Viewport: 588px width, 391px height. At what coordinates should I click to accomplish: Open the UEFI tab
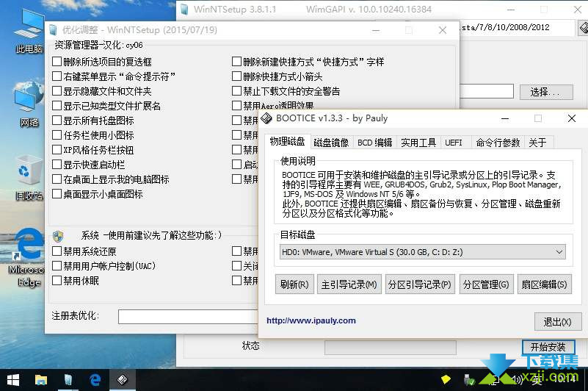pos(454,143)
